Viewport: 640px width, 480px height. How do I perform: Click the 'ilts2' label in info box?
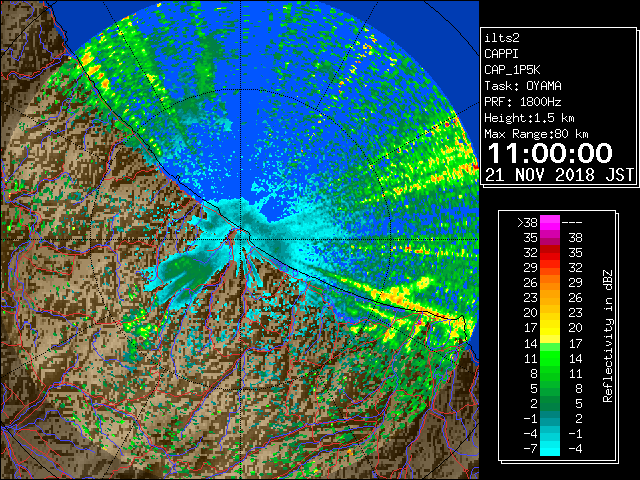[x=502, y=38]
